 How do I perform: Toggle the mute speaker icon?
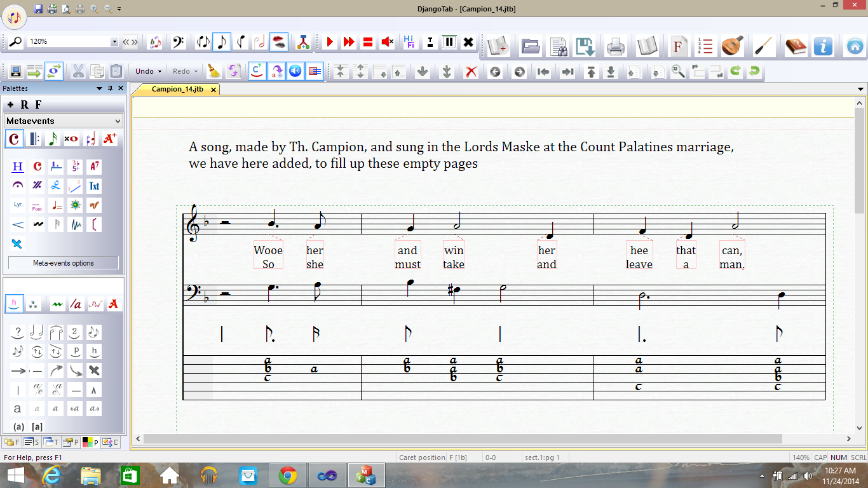pos(387,42)
